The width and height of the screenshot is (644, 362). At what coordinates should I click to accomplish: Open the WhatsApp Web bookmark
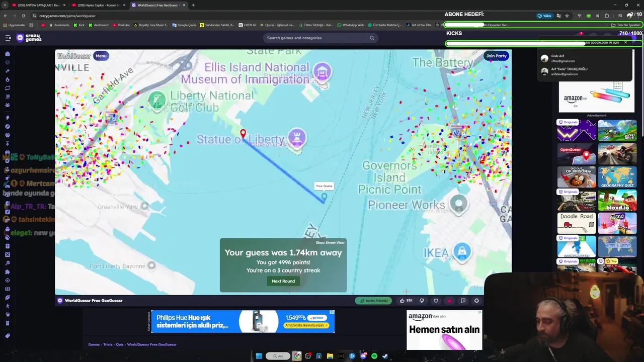point(351,25)
